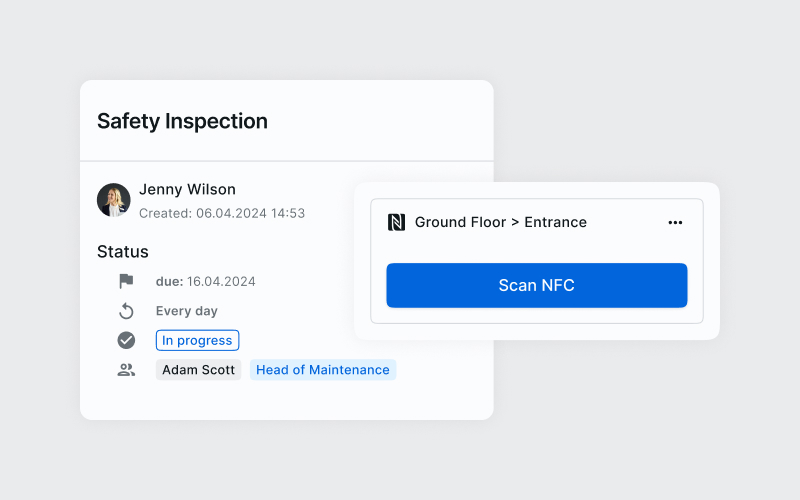This screenshot has height=500, width=800.
Task: Click the Status section heading
Action: tap(123, 251)
